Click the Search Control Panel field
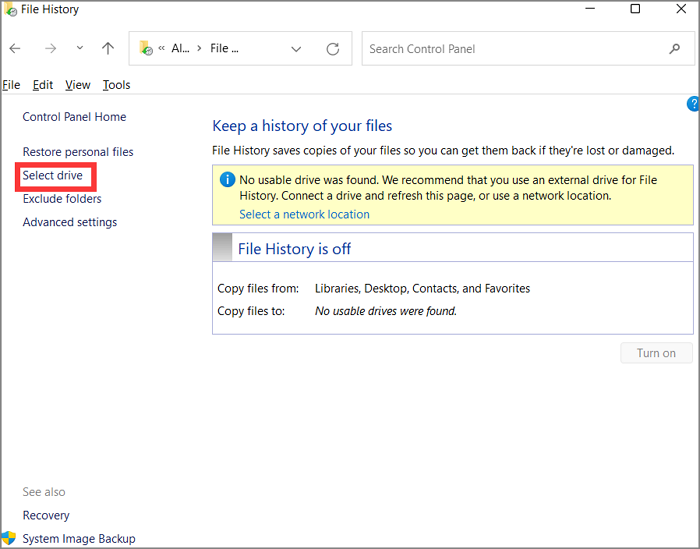Image resolution: width=700 pixels, height=549 pixels. [x=510, y=49]
